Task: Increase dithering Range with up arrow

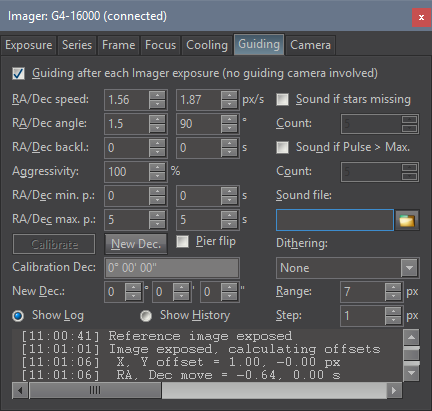Action: coord(393,287)
